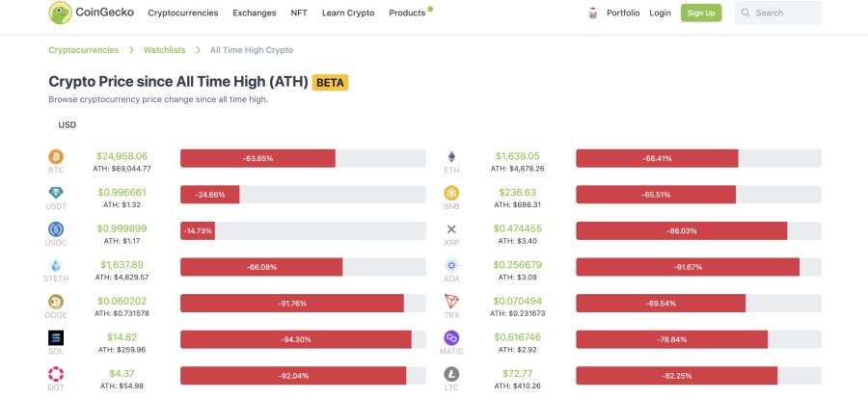868x400 pixels.
Task: Open the Litecoin LTC icon
Action: pyautogui.click(x=451, y=374)
